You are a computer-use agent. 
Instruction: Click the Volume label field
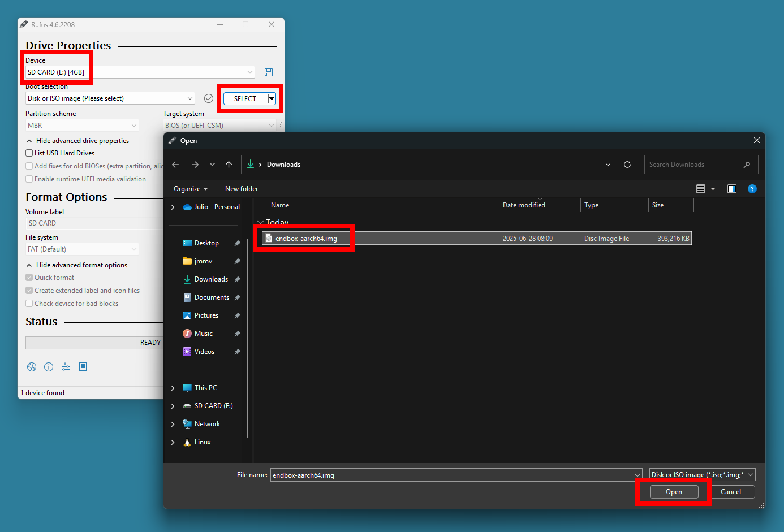pos(94,223)
